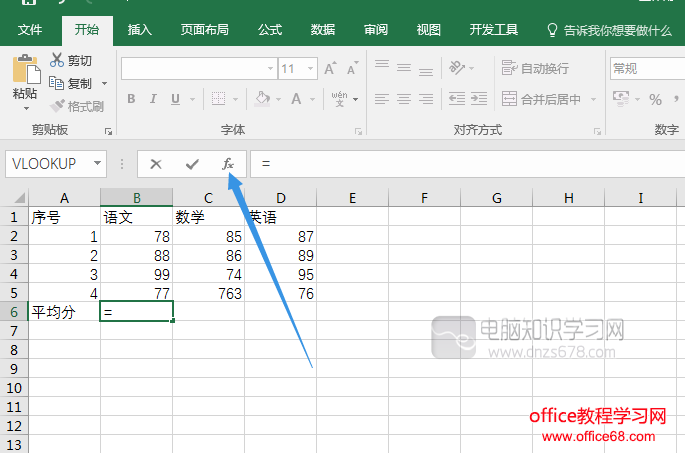This screenshot has height=453, width=685.
Task: Switch to the 开发工具 Developer tab
Action: pyautogui.click(x=494, y=30)
